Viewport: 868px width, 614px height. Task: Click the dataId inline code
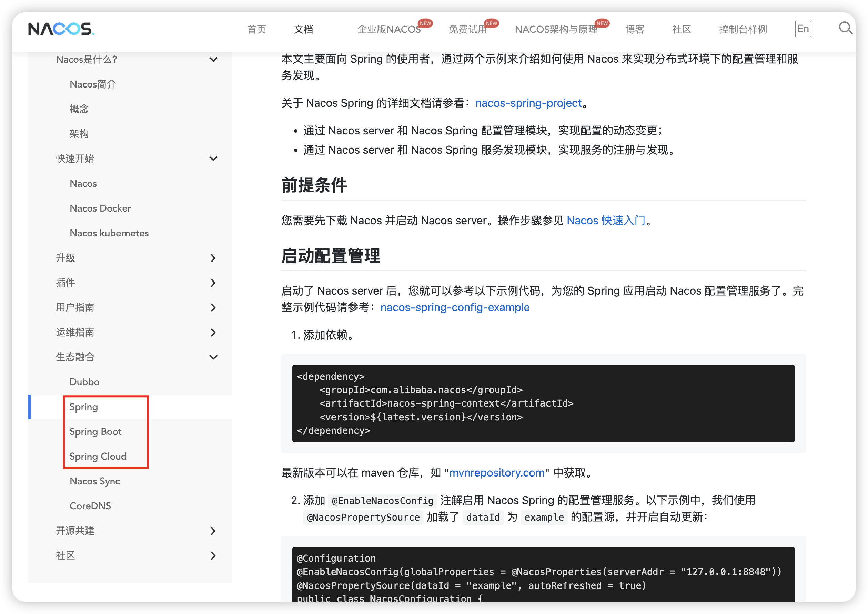483,517
